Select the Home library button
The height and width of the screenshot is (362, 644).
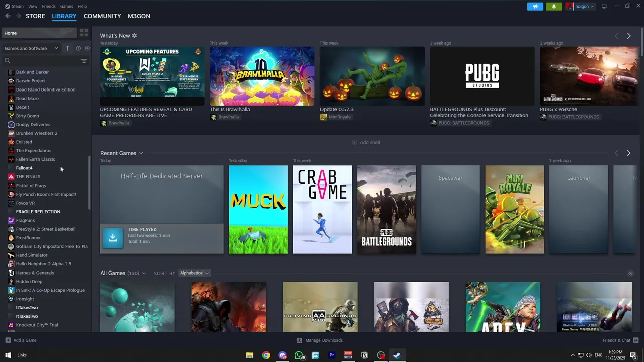[x=38, y=33]
